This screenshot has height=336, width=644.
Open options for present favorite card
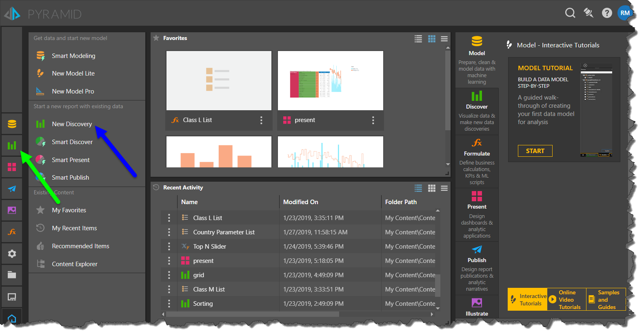click(x=373, y=120)
